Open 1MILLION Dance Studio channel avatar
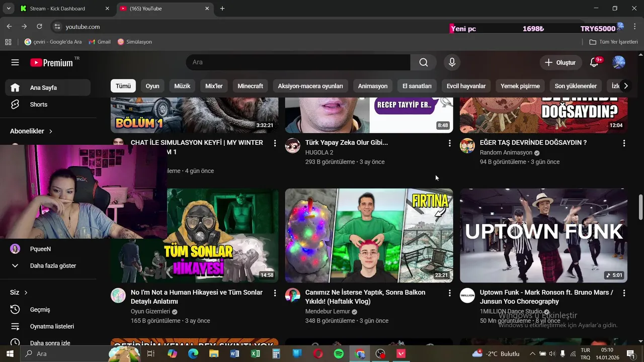This screenshot has width=644, height=362. tap(467, 295)
